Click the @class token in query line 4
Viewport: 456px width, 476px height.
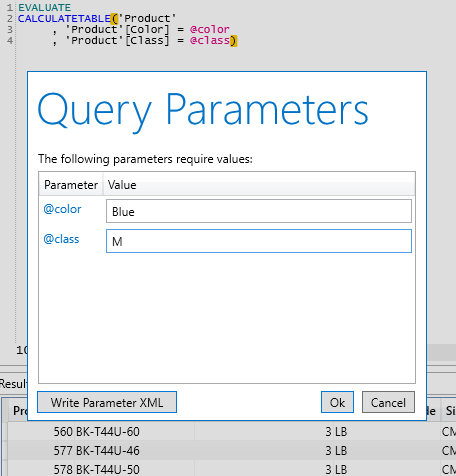click(x=210, y=40)
